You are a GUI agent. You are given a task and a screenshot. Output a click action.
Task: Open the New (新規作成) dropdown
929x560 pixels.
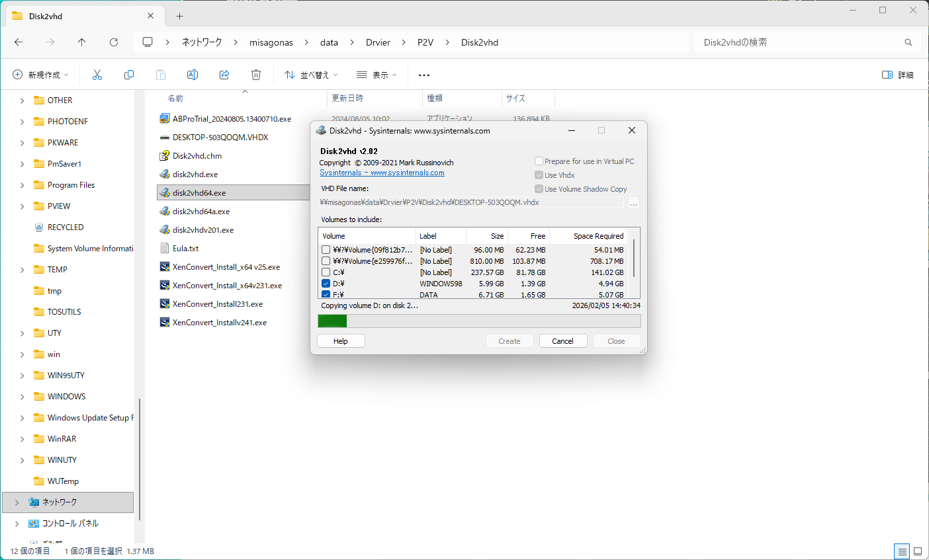coord(40,75)
